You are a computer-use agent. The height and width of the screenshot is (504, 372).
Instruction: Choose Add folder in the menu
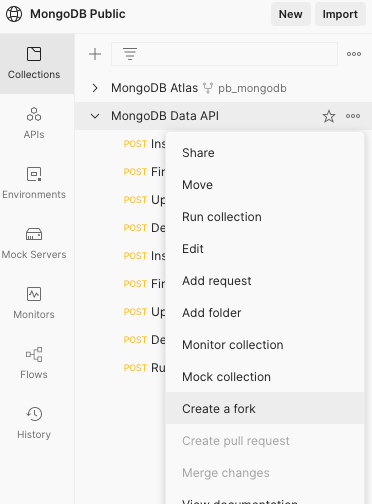click(265, 313)
